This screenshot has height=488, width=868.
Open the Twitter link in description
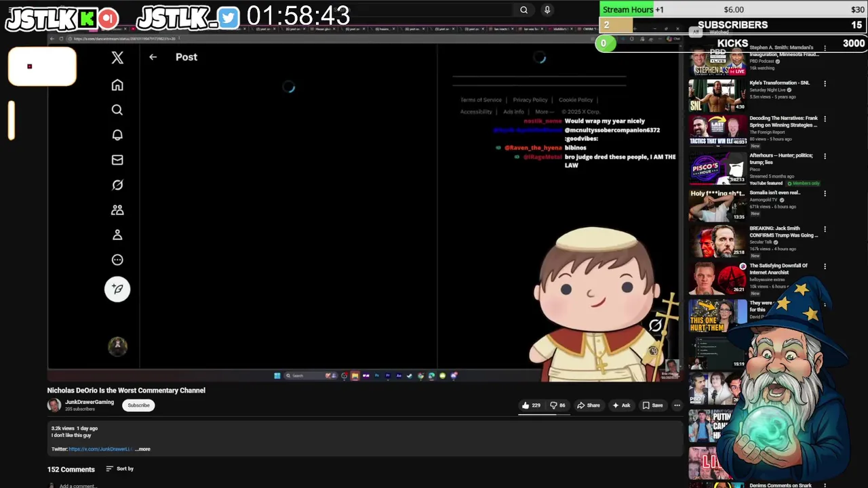click(100, 449)
